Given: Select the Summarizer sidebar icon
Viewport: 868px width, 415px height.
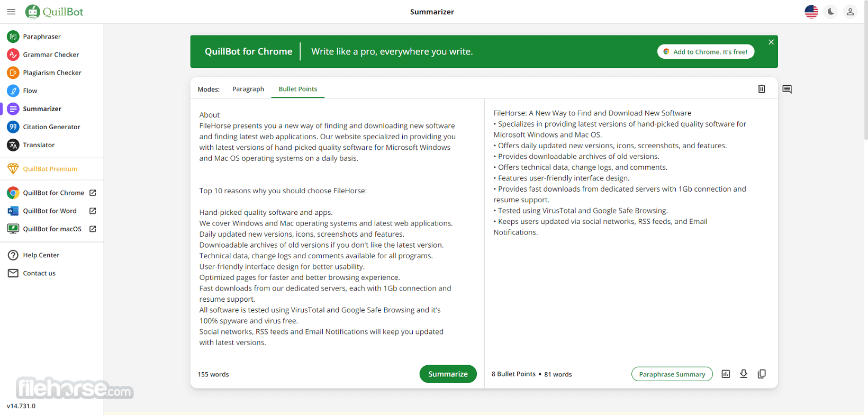Looking at the screenshot, I should (13, 109).
